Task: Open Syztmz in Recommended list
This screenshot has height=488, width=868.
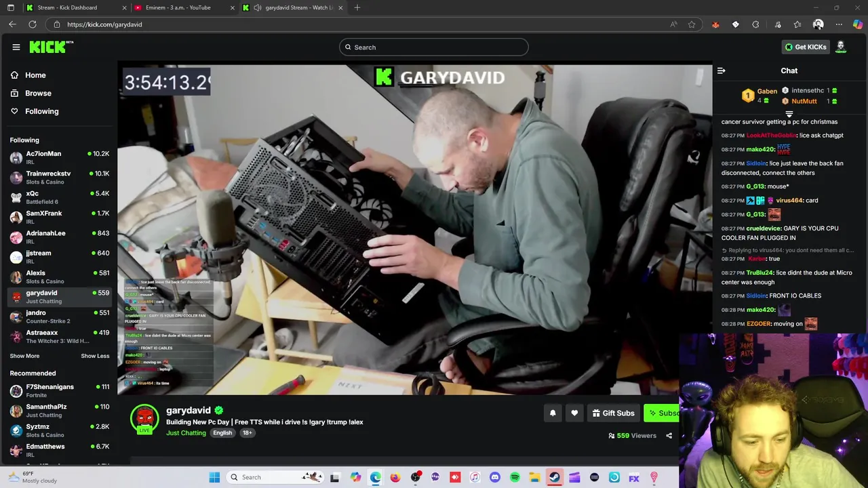Action: point(59,430)
